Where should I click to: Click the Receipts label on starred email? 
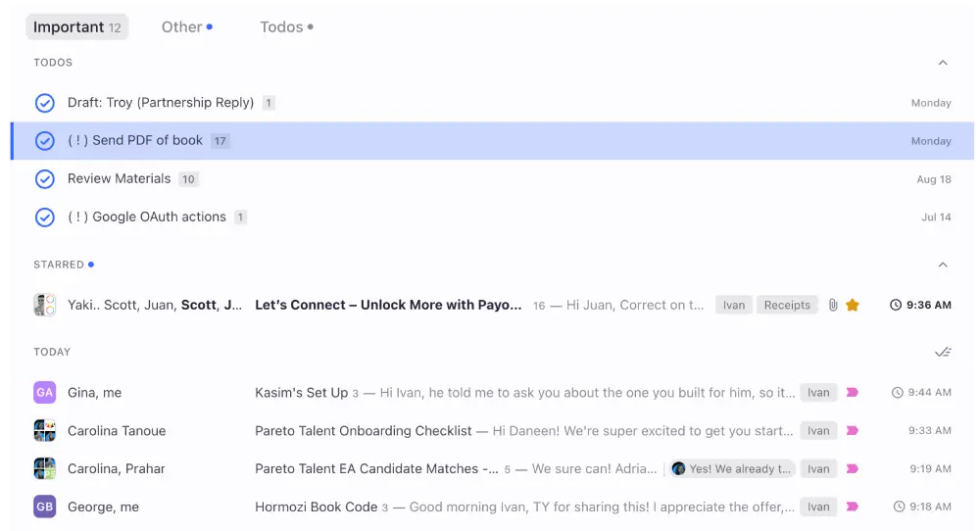coord(787,305)
